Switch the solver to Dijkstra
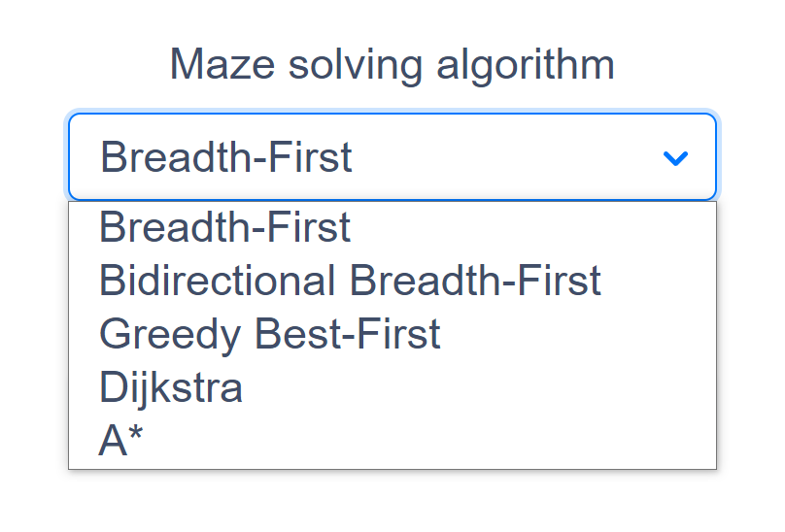 (171, 387)
